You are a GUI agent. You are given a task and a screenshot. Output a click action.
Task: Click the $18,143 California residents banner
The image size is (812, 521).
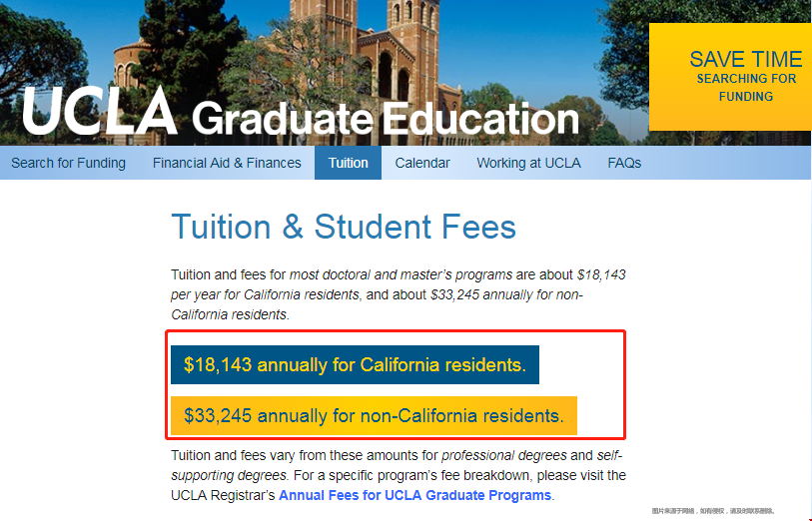click(355, 365)
